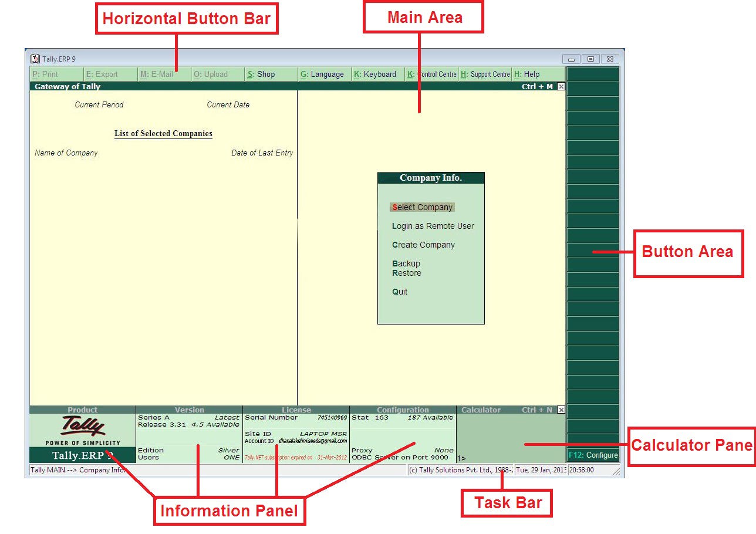The image size is (756, 534).
Task: Maximize the Tally.ERP 9 window
Action: tap(590, 59)
